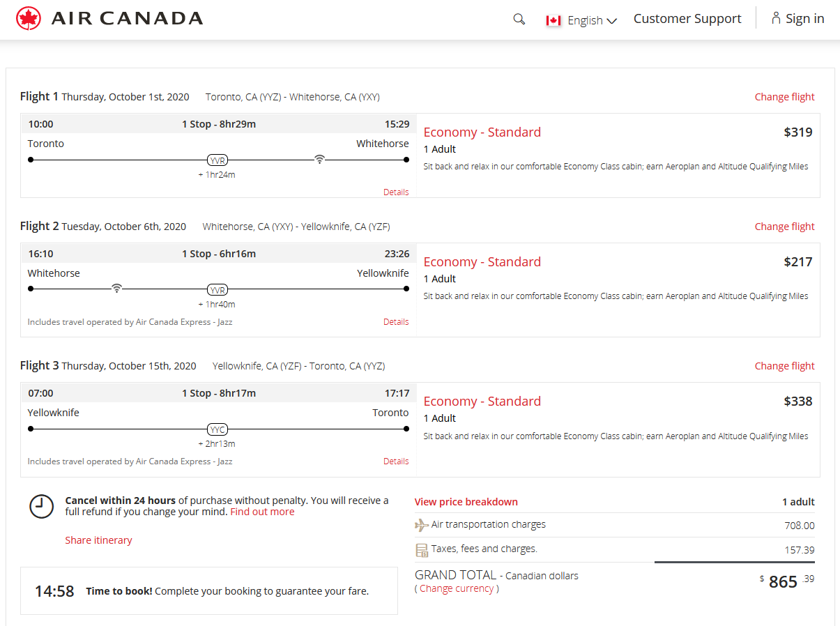This screenshot has height=626, width=840.
Task: Click the Wi-Fi icon on Flight 2
Action: (116, 289)
